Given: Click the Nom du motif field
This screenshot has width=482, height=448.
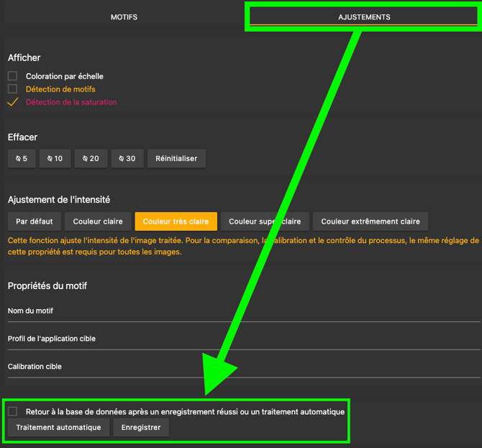Looking at the screenshot, I should pyautogui.click(x=243, y=311).
